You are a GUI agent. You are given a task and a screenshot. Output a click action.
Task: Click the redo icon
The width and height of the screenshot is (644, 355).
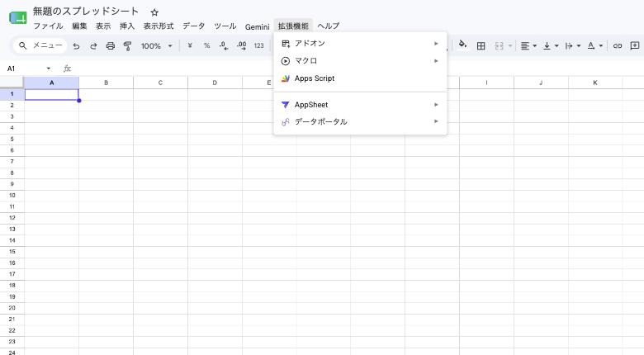[x=93, y=46]
